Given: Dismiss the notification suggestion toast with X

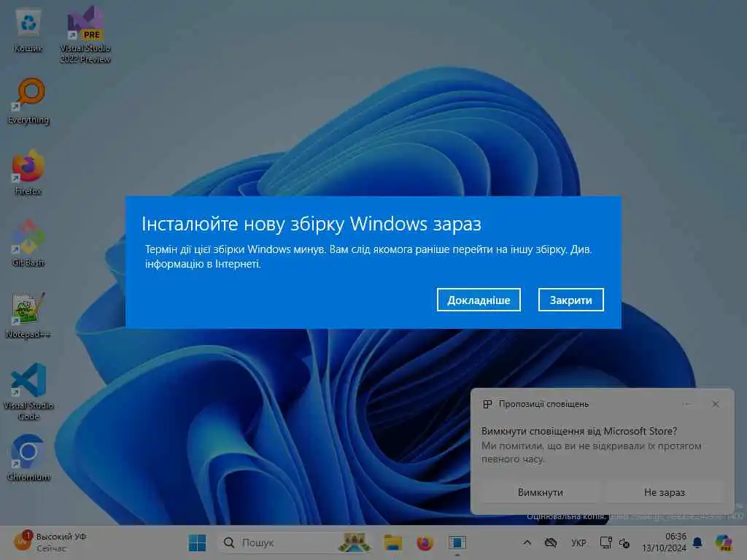Looking at the screenshot, I should (715, 404).
